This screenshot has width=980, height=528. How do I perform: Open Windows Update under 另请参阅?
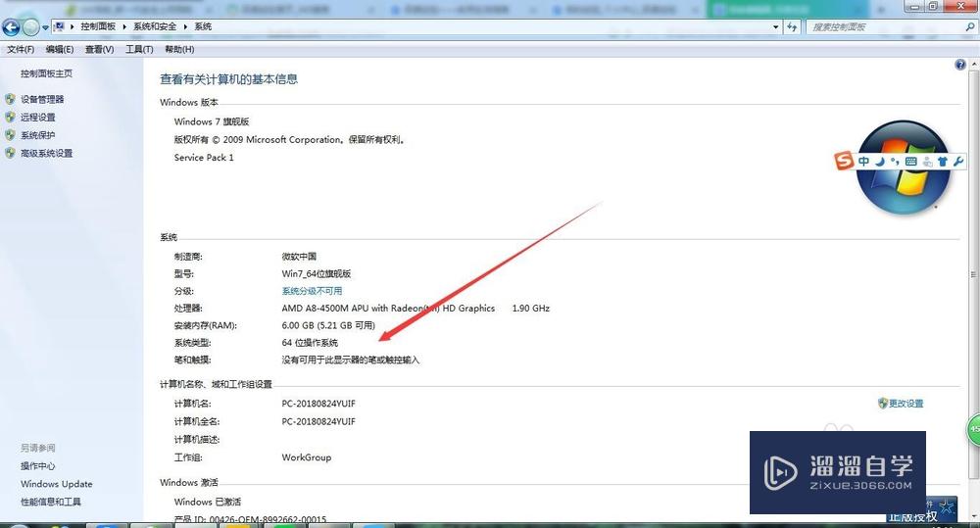pos(56,484)
